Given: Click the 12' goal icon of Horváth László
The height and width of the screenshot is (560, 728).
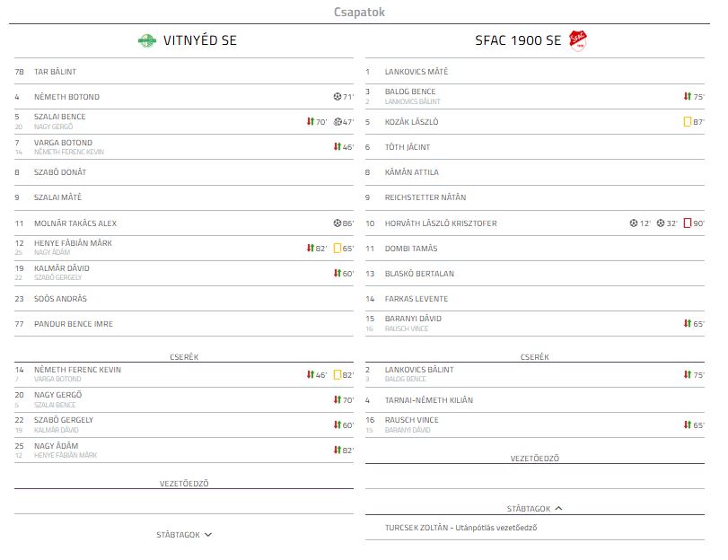Looking at the screenshot, I should click(x=634, y=223).
